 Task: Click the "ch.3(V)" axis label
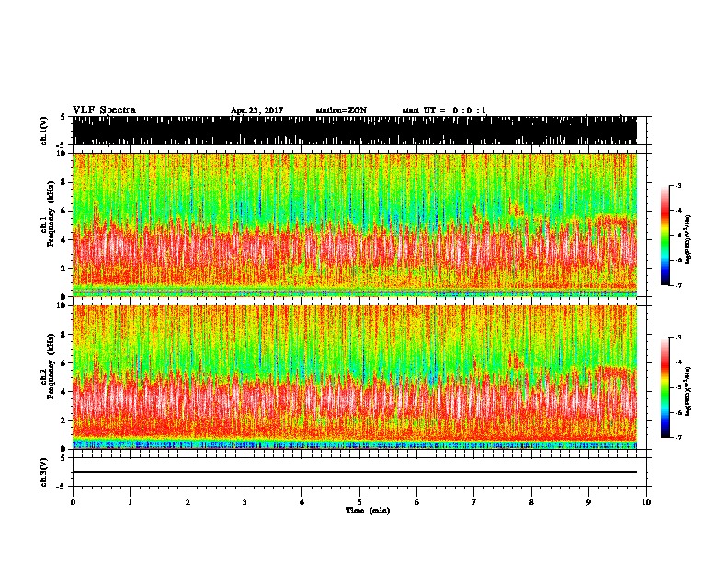44,473
